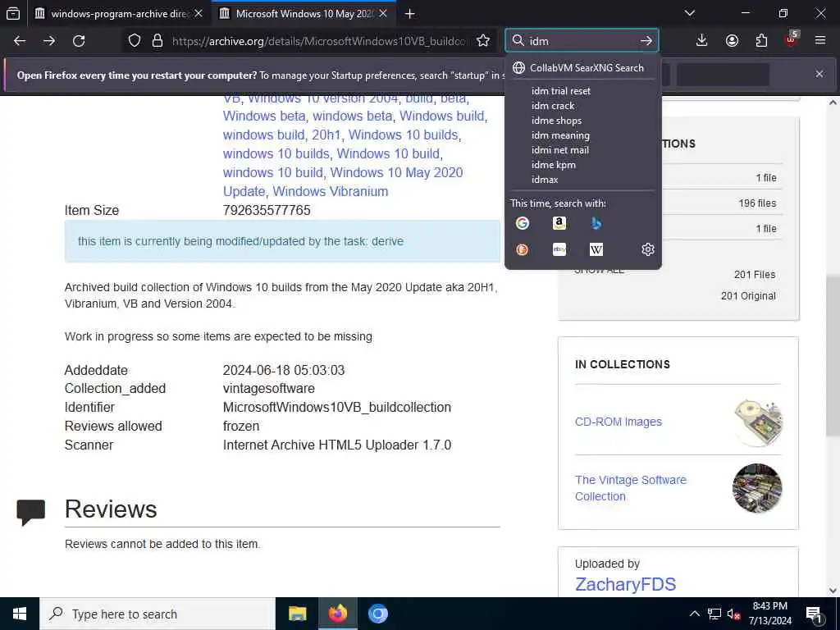This screenshot has width=840, height=630.
Task: Close the Microsoft Windows 10 May 2020 tab
Action: [383, 13]
